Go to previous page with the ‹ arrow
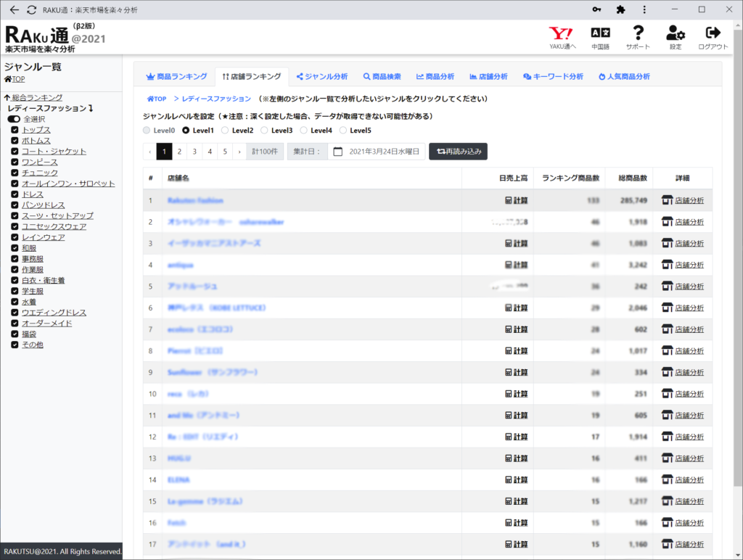The height and width of the screenshot is (560, 743). [149, 152]
